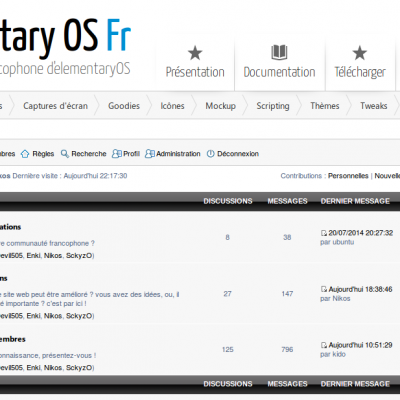Click moderator Enki in the first forum row
This screenshot has height=400, width=400.
(x=33, y=255)
